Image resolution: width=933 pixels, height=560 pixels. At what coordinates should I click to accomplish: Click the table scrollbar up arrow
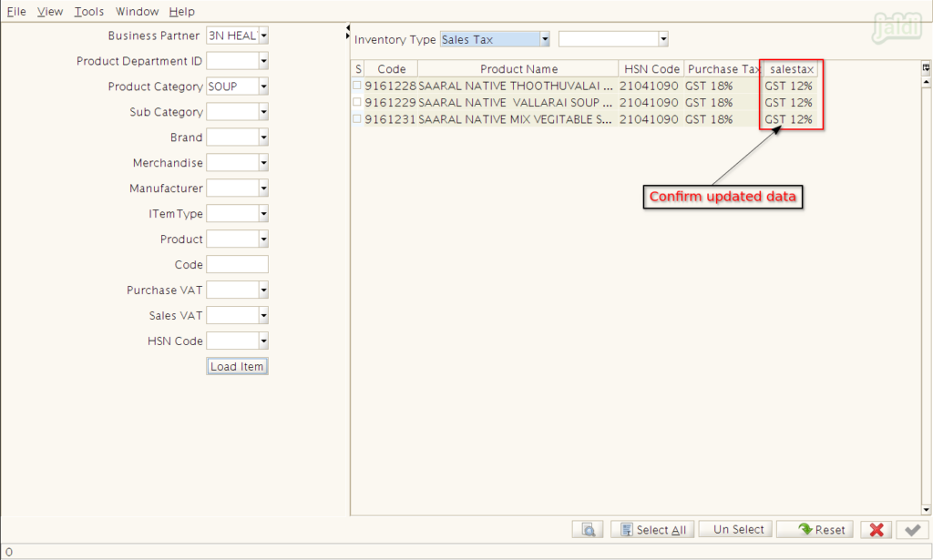926,82
